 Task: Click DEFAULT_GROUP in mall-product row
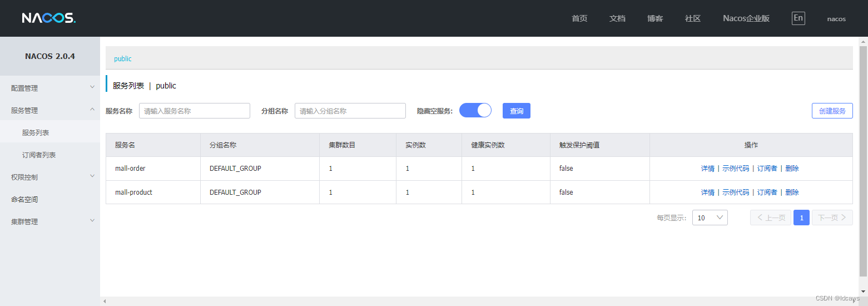235,193
